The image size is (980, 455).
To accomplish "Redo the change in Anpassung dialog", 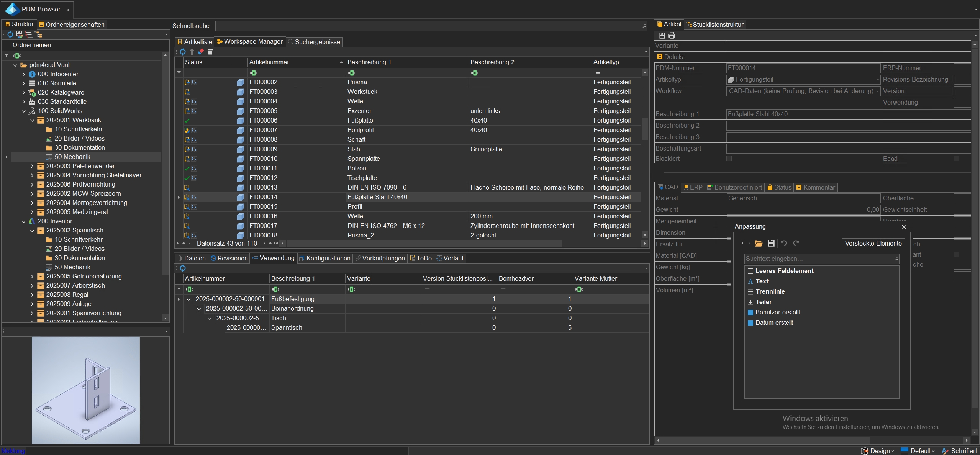I will pos(796,243).
